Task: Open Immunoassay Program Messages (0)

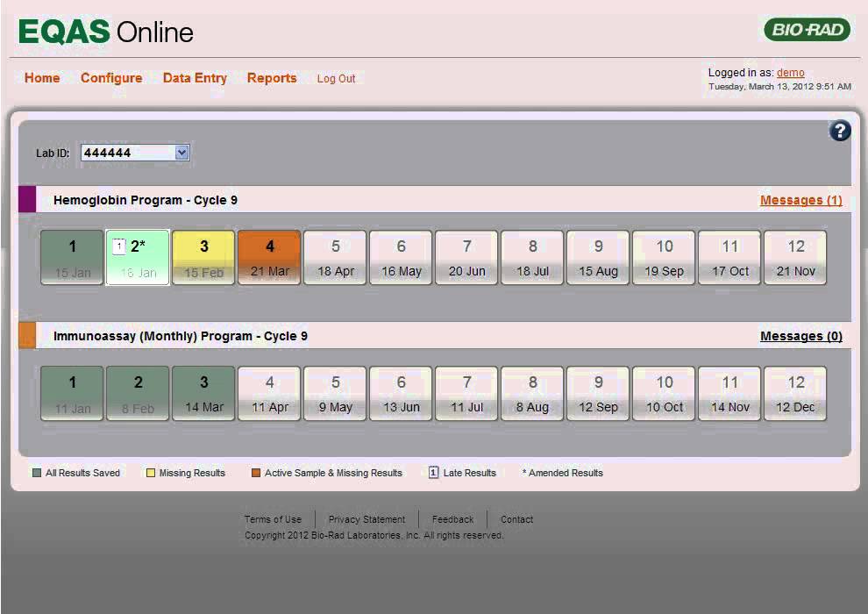Action: click(801, 336)
